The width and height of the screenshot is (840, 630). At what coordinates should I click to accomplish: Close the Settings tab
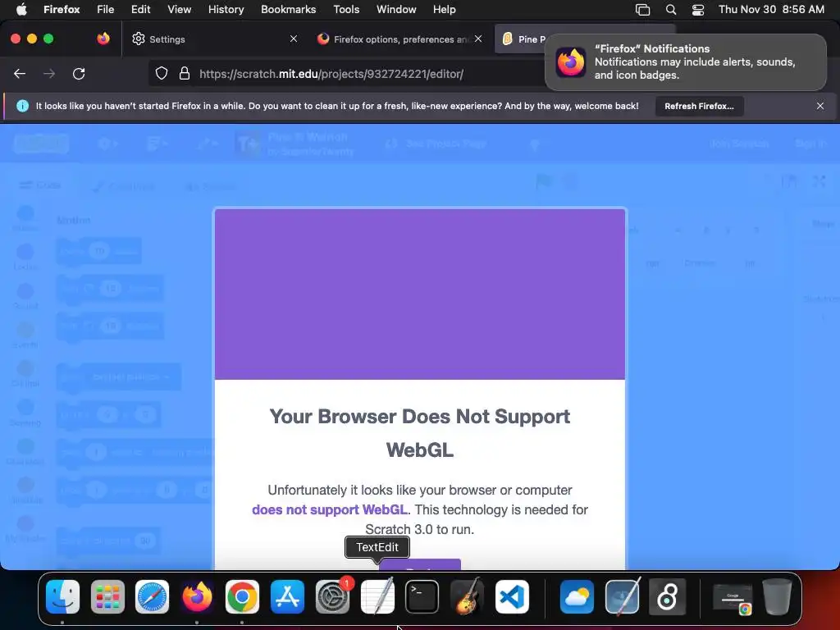[x=294, y=39]
